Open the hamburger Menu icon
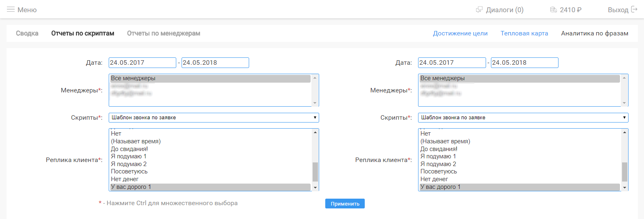This screenshot has width=644, height=219. [11, 9]
